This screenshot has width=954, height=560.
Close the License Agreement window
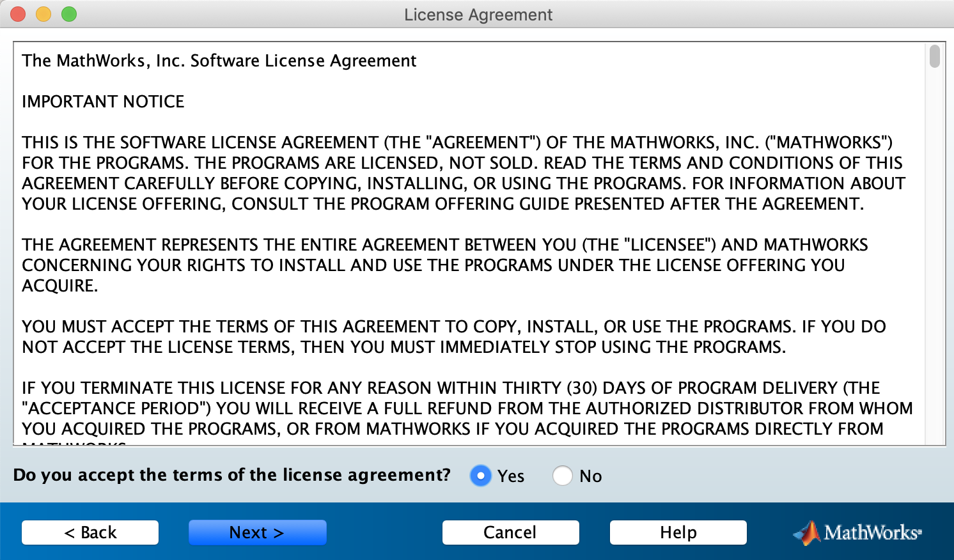(x=18, y=14)
